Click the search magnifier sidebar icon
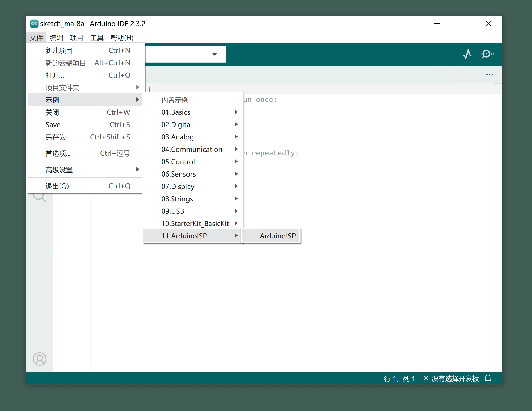 click(x=39, y=197)
